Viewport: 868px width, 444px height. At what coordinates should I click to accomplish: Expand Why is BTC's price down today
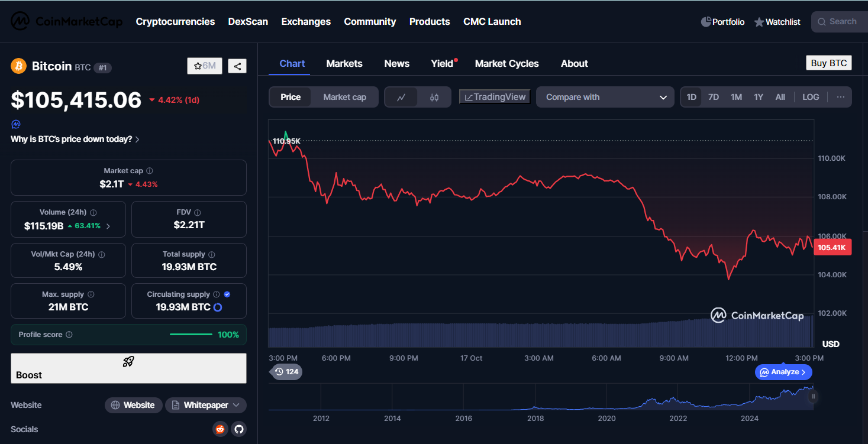point(75,140)
